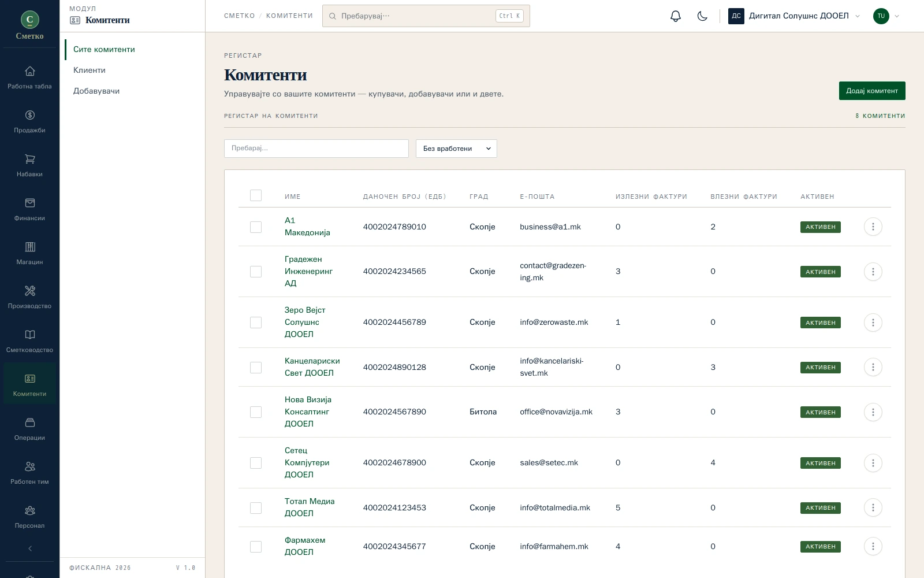
Task: Open the Фармахем ДООЕЛ client link
Action: coord(305,546)
